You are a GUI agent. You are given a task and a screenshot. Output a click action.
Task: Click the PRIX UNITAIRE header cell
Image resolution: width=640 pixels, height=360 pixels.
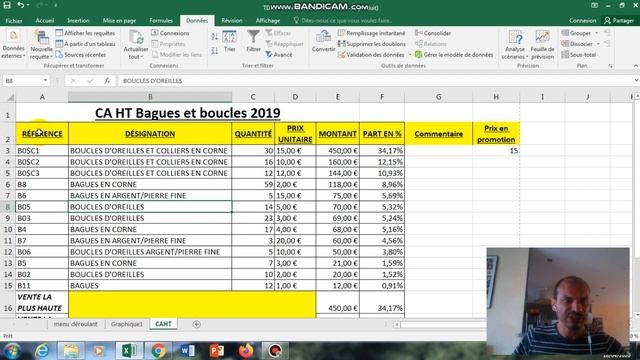(x=295, y=133)
